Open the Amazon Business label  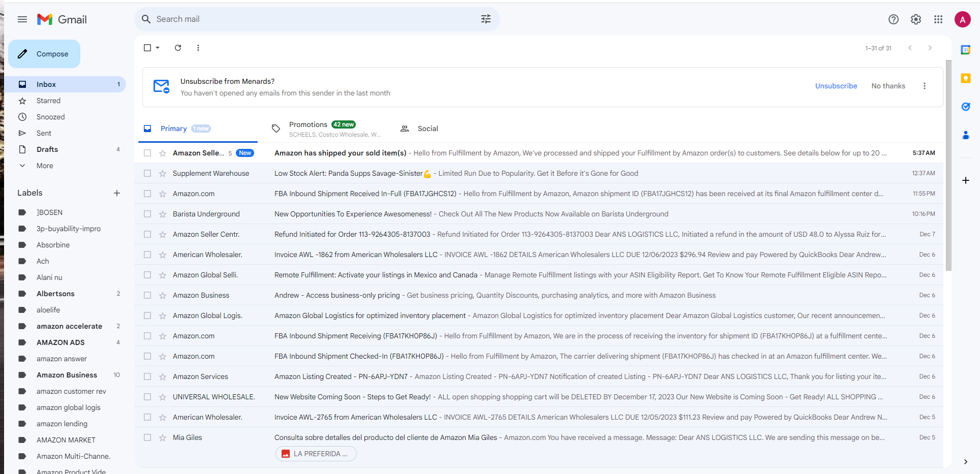tap(67, 375)
